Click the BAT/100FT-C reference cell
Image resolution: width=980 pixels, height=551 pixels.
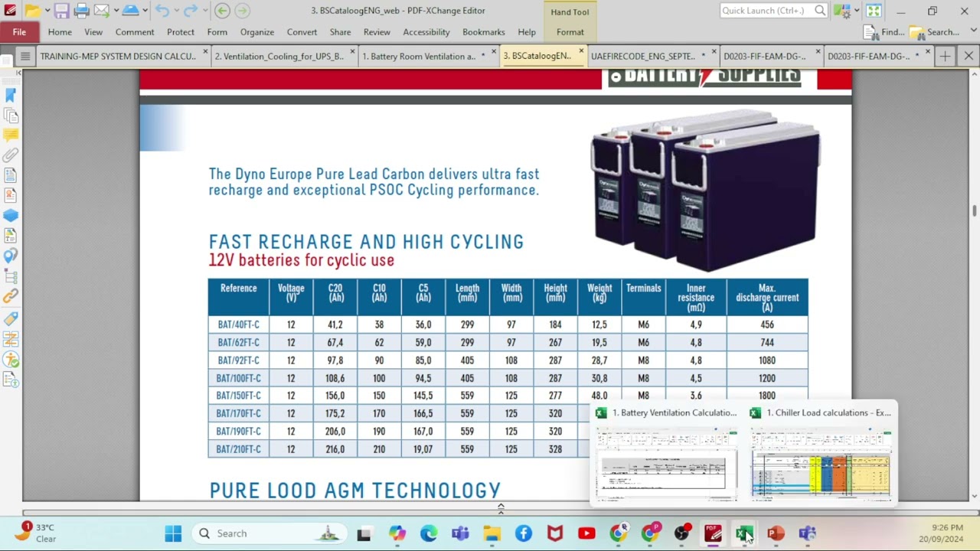click(x=239, y=378)
